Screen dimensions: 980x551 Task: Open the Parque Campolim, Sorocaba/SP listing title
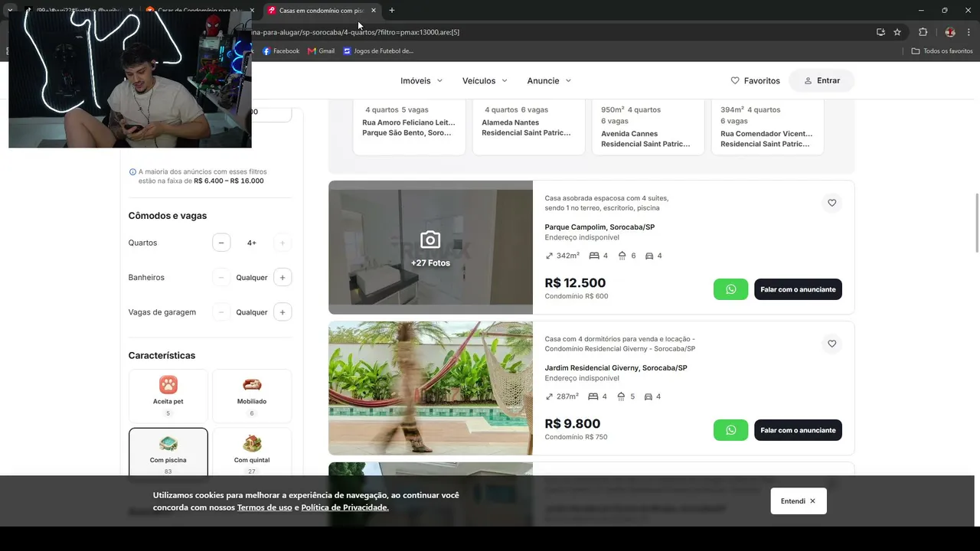click(599, 227)
